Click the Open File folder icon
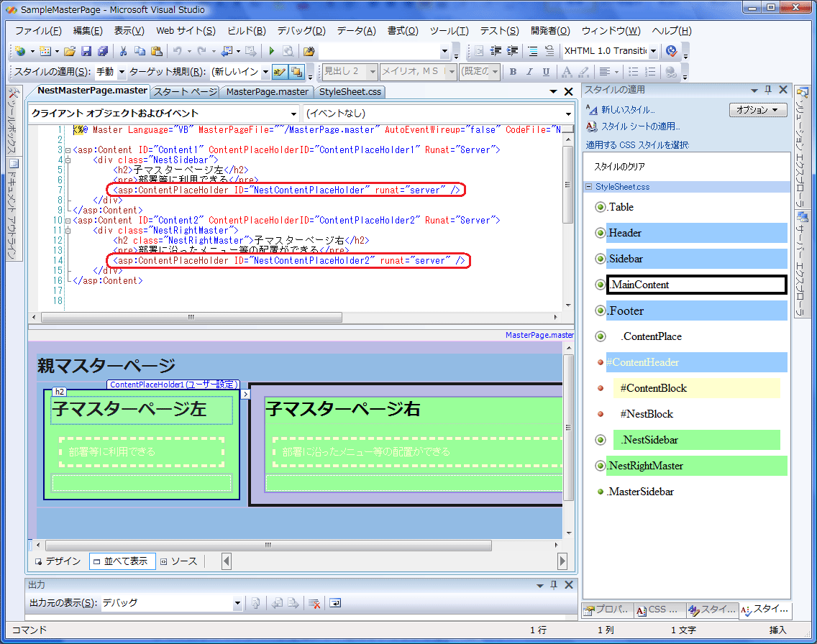Viewport: 817px width, 644px height. pyautogui.click(x=70, y=51)
